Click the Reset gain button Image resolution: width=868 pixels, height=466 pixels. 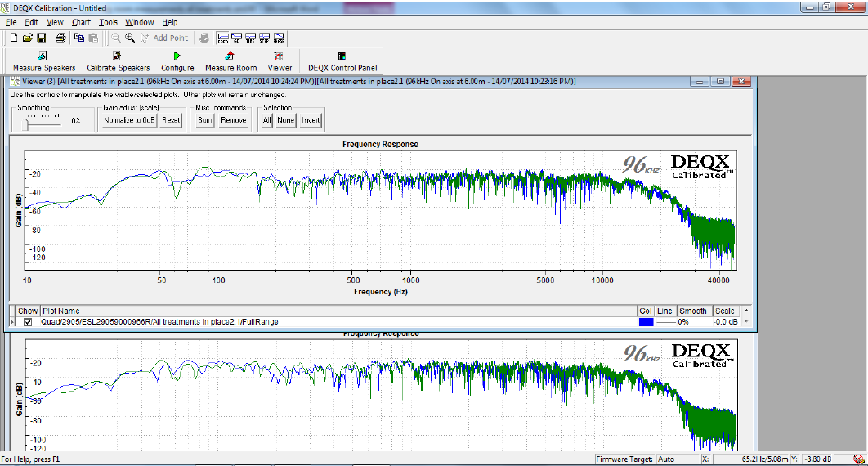pos(171,120)
